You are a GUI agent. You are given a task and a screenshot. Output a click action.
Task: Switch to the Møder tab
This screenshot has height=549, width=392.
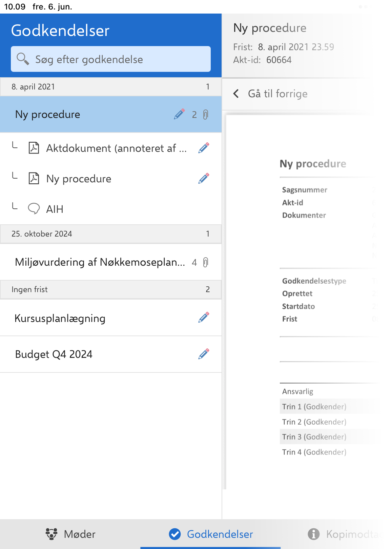click(x=70, y=534)
